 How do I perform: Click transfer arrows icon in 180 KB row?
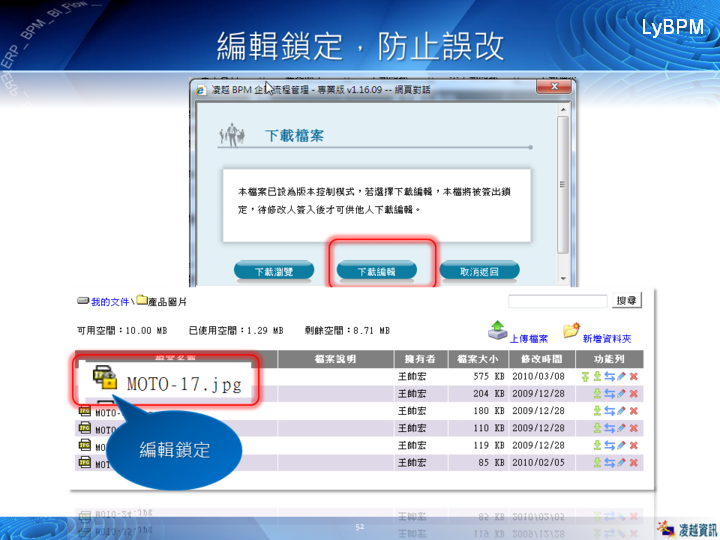609,411
